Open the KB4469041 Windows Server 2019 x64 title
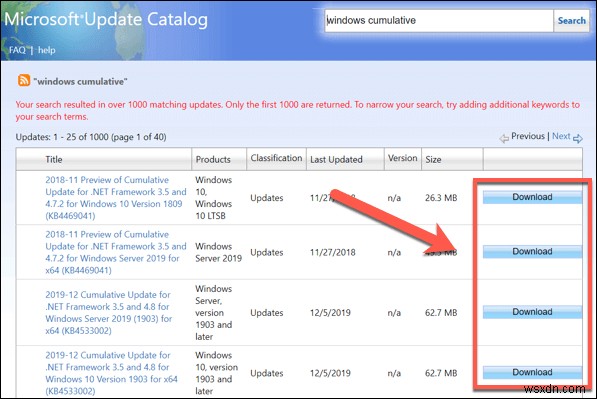This screenshot has width=597, height=399. (x=116, y=252)
